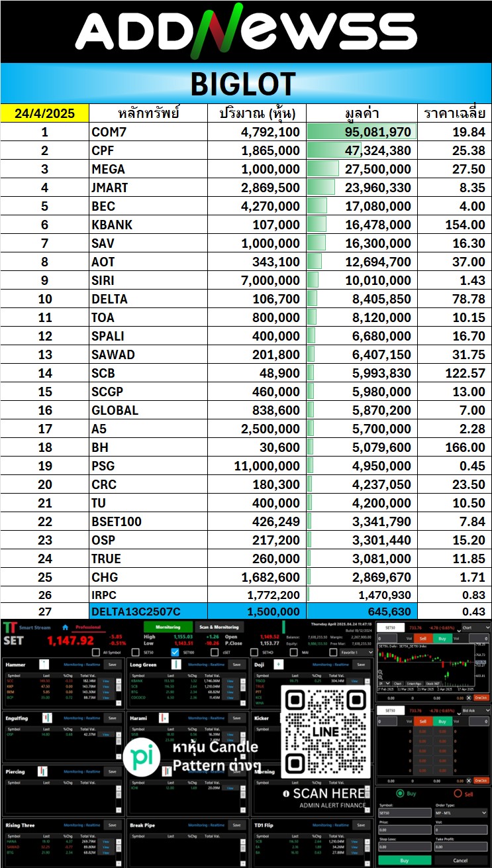Click the Hammer candlestick pattern icon

44,664
